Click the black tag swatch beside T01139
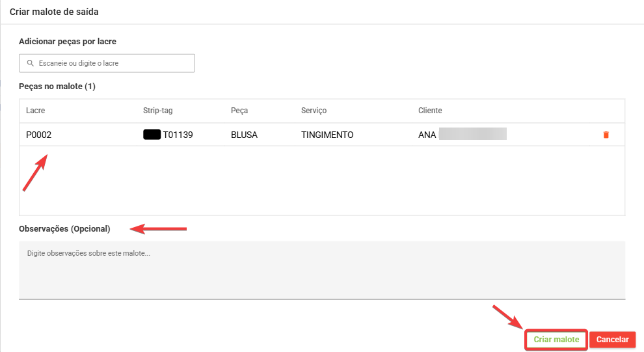The image size is (644, 352). point(152,135)
